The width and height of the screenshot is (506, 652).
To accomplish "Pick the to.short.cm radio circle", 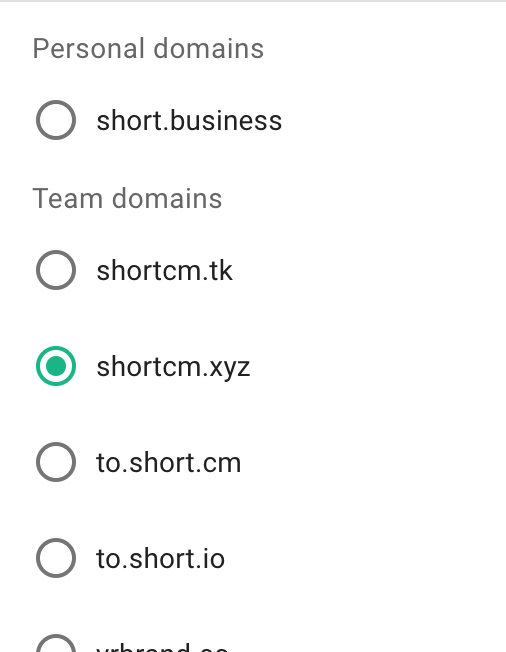I will pos(56,462).
